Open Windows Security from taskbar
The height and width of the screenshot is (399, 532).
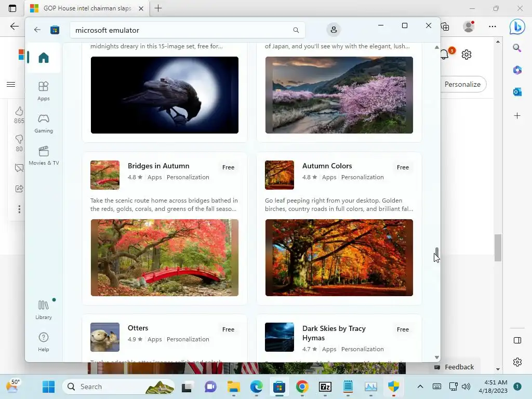pos(394,387)
